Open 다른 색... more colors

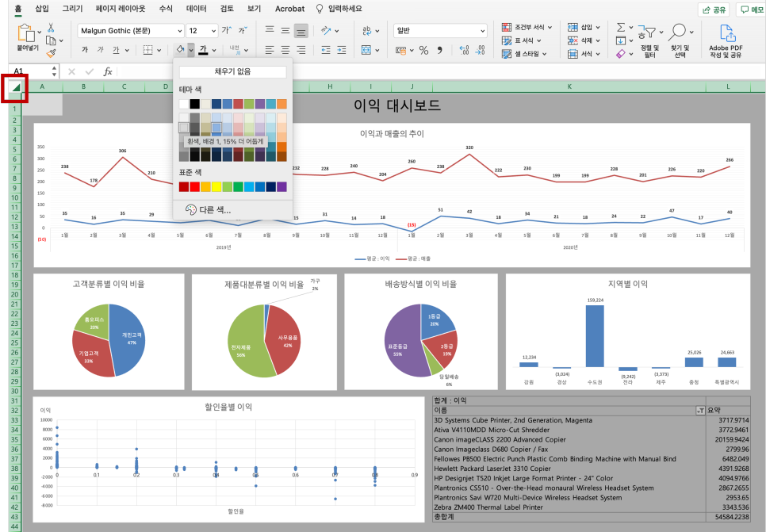(208, 210)
